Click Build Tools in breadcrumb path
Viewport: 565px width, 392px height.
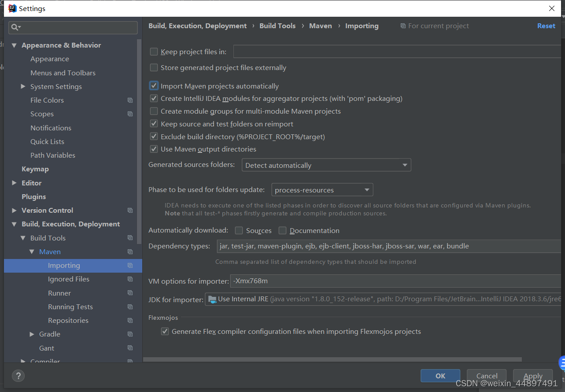(x=277, y=26)
